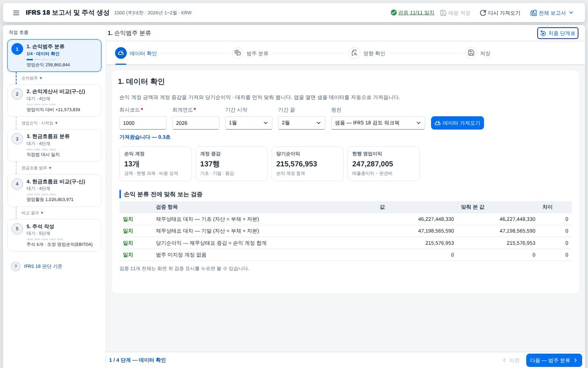Open the 원천 source dropdown
The image size is (588, 368).
(x=378, y=123)
